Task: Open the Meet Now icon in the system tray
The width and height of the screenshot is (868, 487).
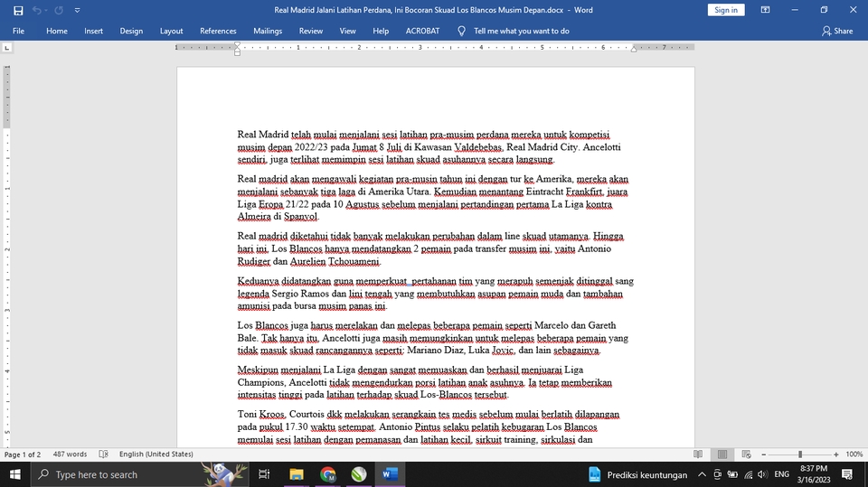Action: pyautogui.click(x=717, y=474)
